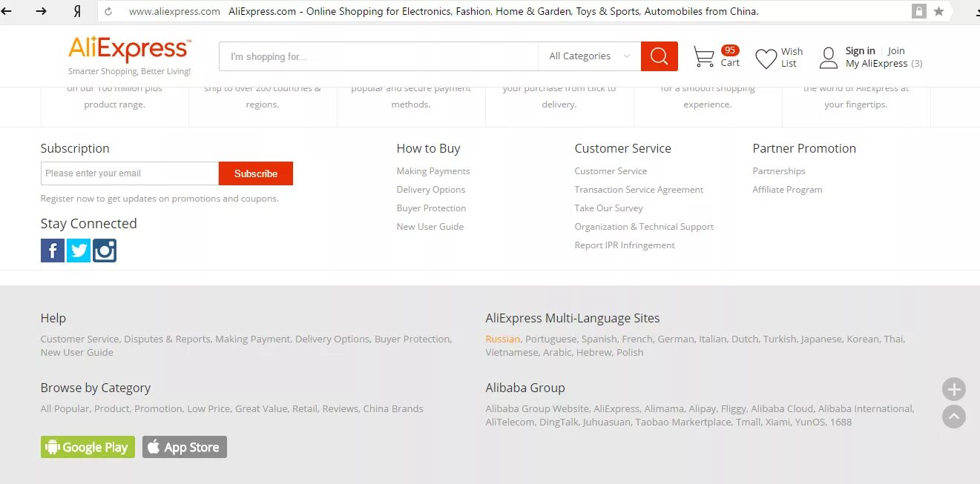This screenshot has width=980, height=484.
Task: Open the Alibaba Cloud link
Action: [782, 408]
